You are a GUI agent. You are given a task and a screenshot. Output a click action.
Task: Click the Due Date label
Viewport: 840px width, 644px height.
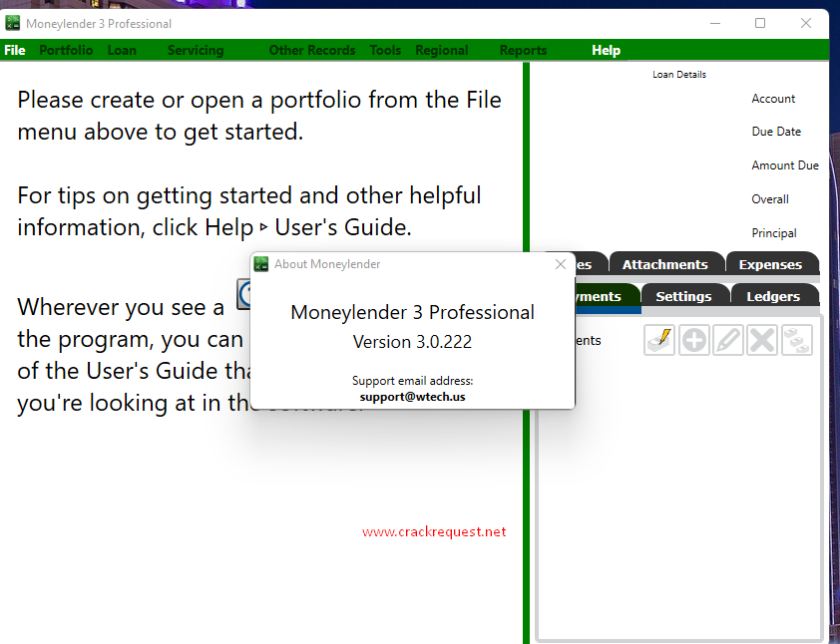776,132
